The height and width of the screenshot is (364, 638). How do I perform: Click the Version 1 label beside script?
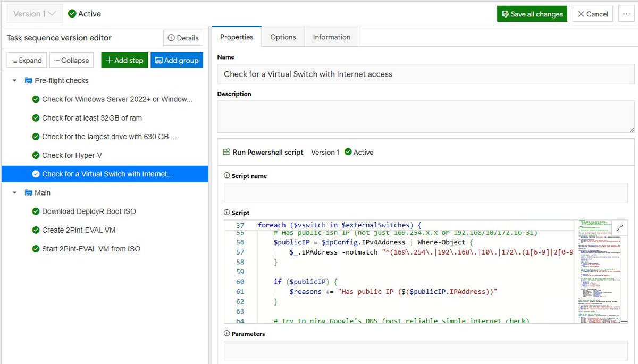pos(325,152)
